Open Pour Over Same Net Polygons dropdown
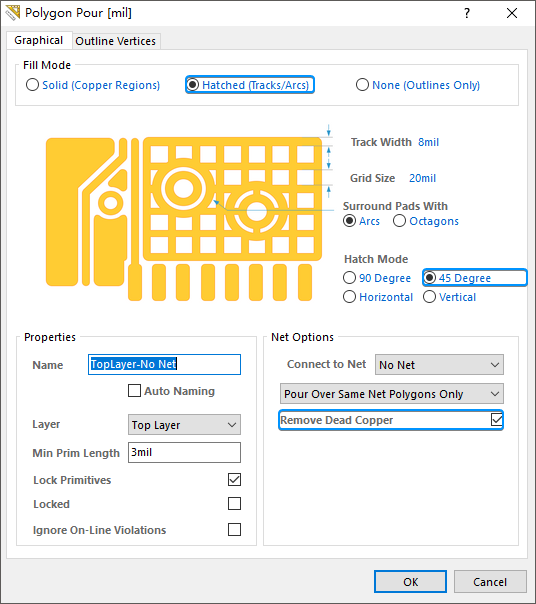 coord(391,394)
